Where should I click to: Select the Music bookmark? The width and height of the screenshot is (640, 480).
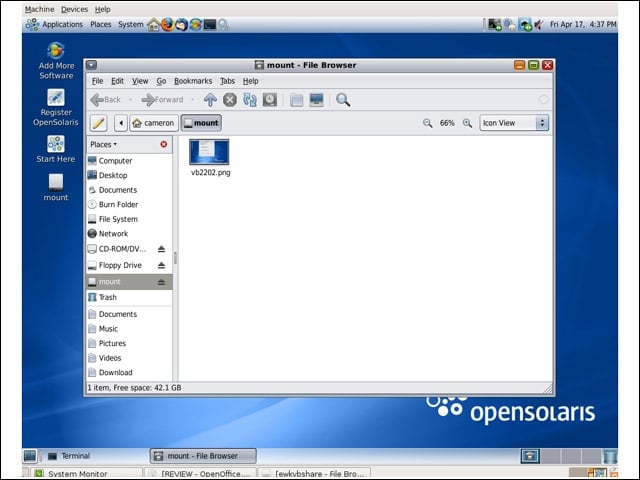(x=129, y=329)
